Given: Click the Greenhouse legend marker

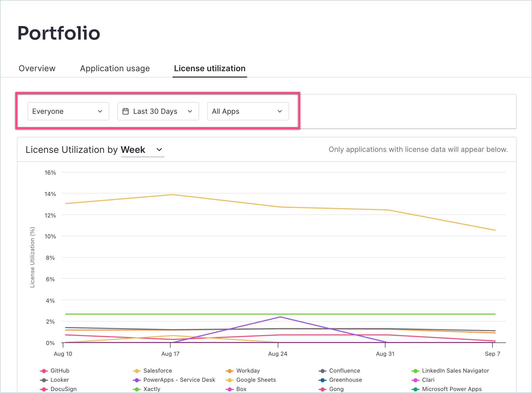Looking at the screenshot, I should click(322, 380).
